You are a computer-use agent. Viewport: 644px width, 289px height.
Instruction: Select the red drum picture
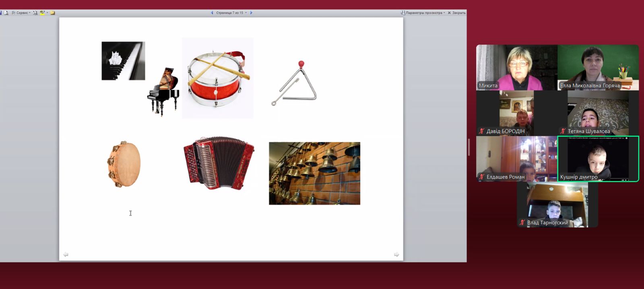[x=217, y=78]
